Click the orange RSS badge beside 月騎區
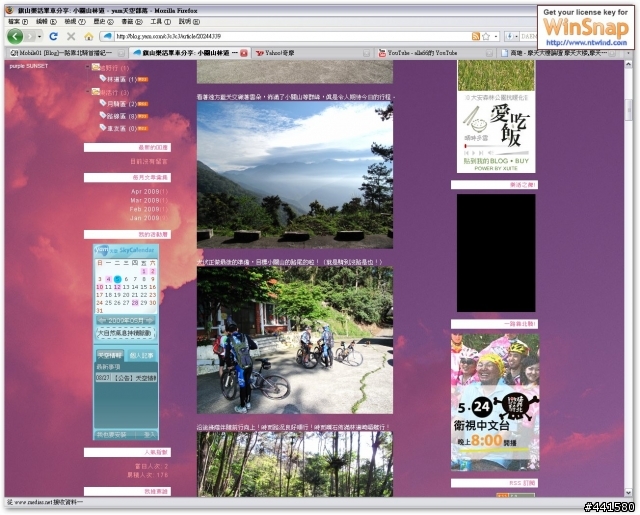640x515 pixels. coord(143,104)
